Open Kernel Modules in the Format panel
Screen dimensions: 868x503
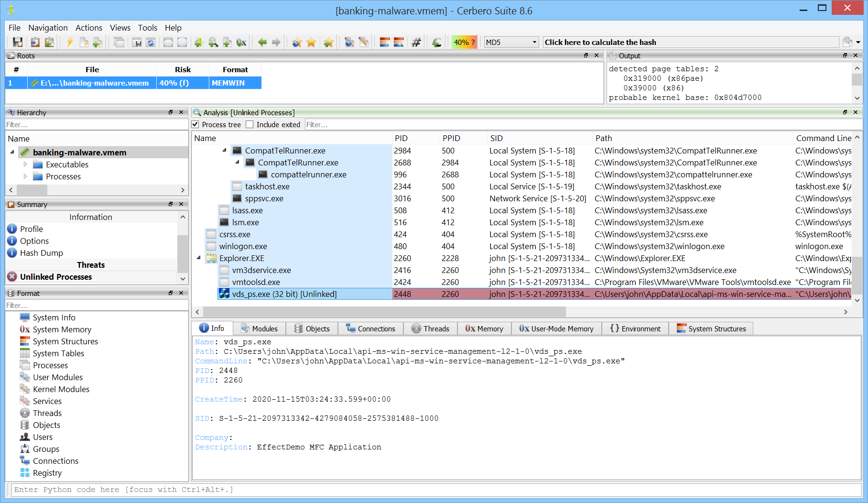[61, 389]
